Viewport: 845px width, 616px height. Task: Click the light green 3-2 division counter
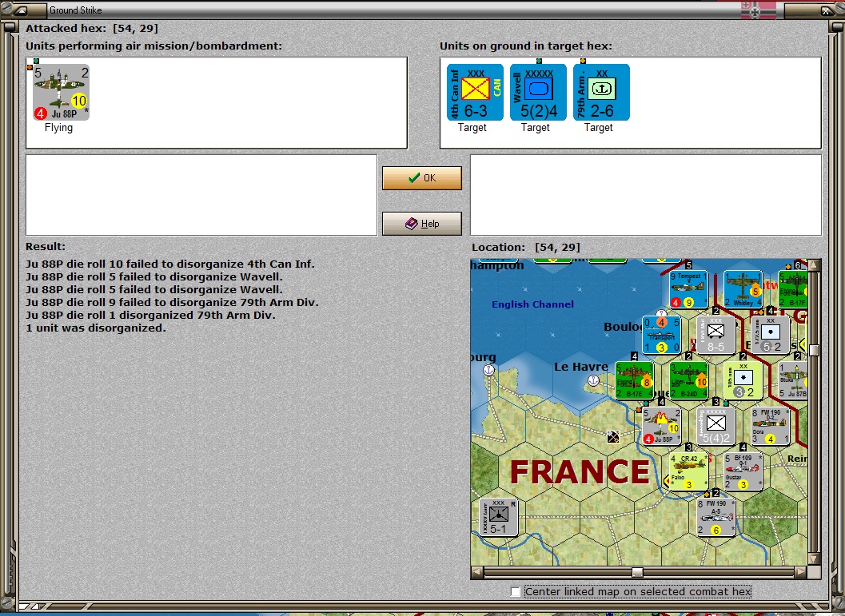click(743, 380)
